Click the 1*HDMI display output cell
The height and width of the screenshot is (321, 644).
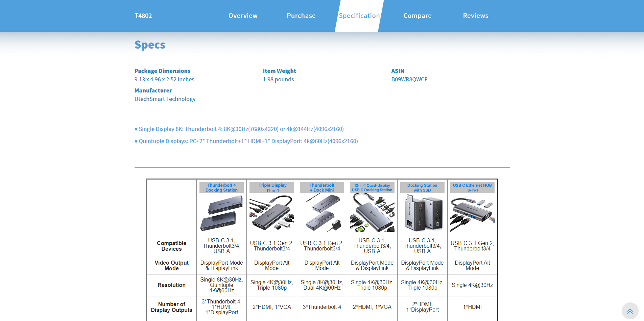pos(472,307)
